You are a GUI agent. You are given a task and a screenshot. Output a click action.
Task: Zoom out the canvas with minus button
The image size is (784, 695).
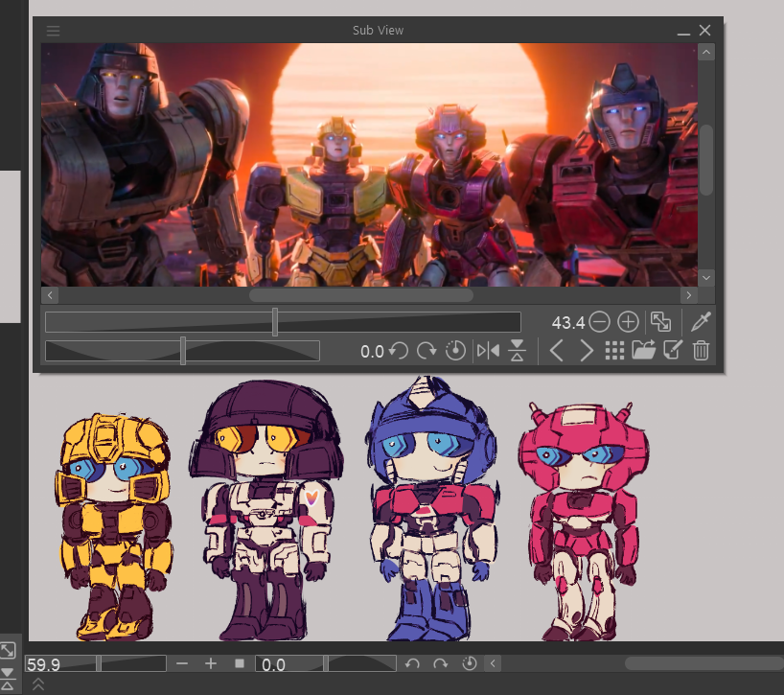[x=182, y=663]
